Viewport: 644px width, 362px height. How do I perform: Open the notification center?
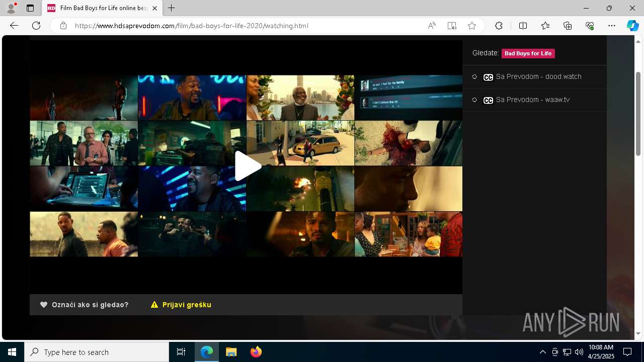coord(627,352)
